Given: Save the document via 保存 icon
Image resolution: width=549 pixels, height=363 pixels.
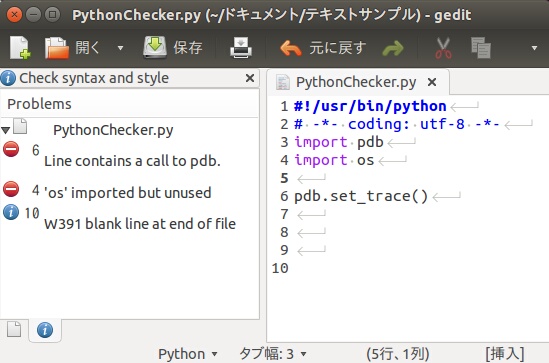Looking at the screenshot, I should click(154, 47).
